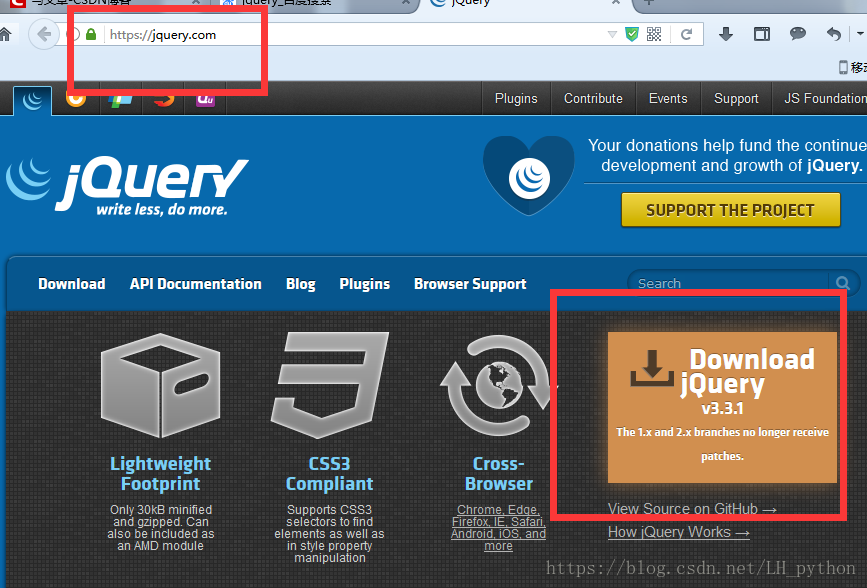Click the Chrome, Edge, Firefox browsers link
867x588 pixels.
click(498, 528)
